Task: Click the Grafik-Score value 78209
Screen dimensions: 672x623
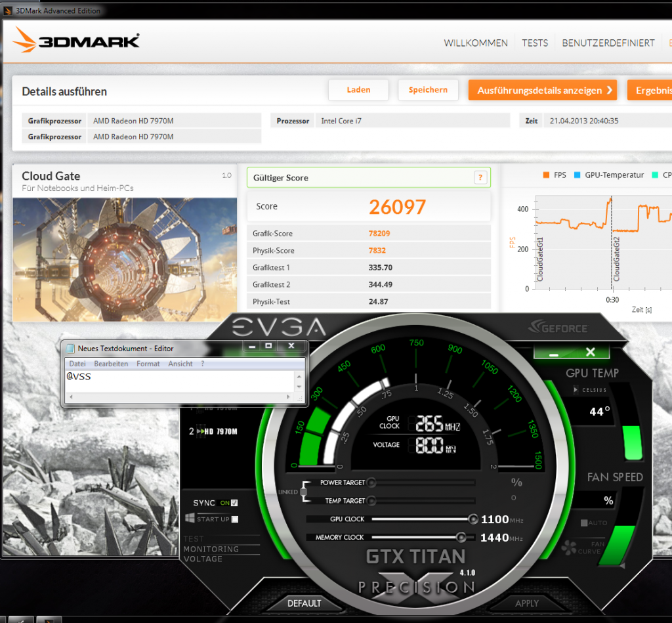Action: pos(379,233)
